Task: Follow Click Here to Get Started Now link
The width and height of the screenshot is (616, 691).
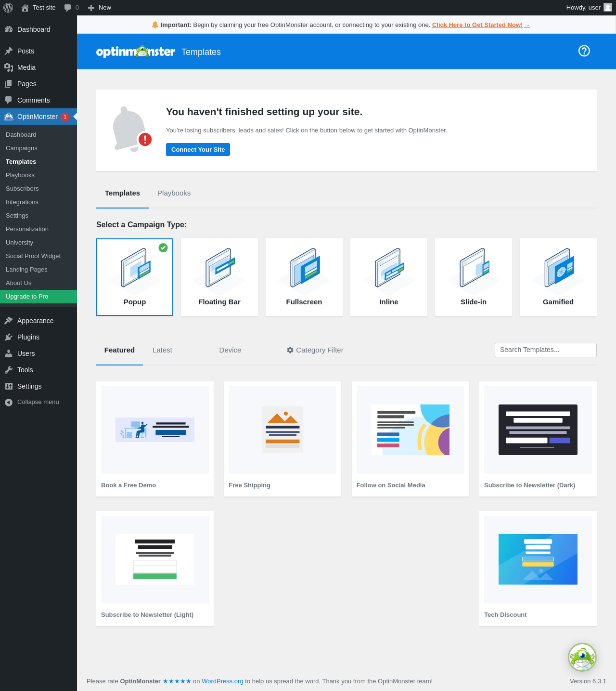Action: click(481, 25)
